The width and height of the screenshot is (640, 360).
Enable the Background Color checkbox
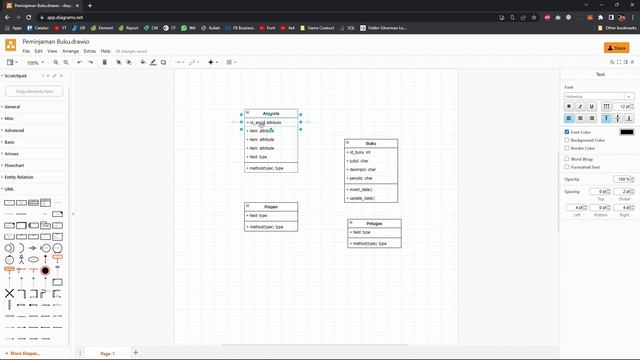click(x=567, y=140)
